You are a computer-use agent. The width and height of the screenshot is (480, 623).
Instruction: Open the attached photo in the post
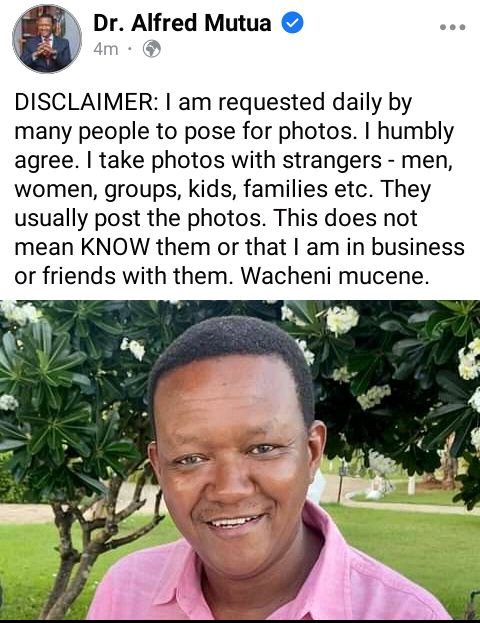point(240,460)
